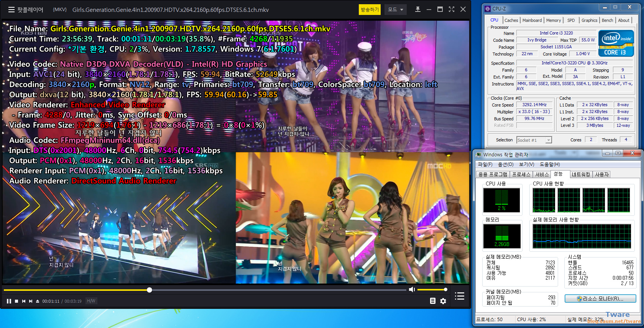Viewport: 644px width, 328px height.
Task: Mute audio with the speaker icon
Action: [412, 289]
